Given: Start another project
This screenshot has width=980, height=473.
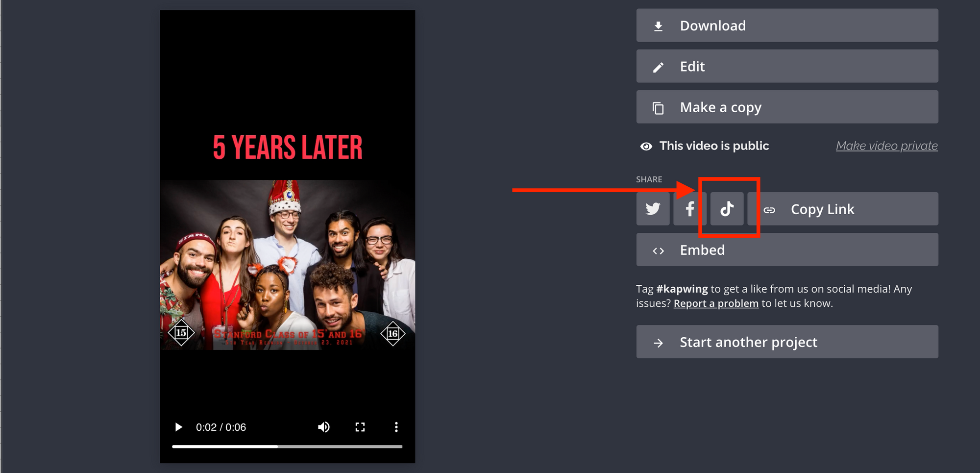Looking at the screenshot, I should click(x=787, y=342).
